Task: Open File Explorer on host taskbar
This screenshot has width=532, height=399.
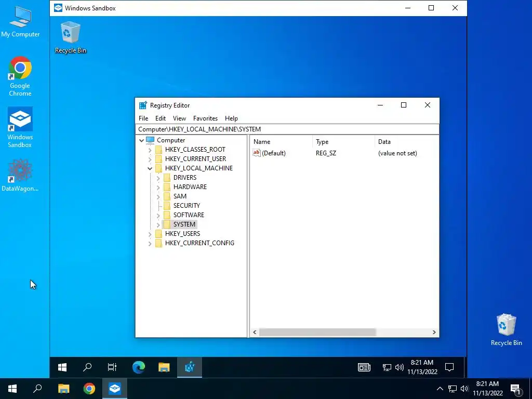Action: pyautogui.click(x=63, y=389)
